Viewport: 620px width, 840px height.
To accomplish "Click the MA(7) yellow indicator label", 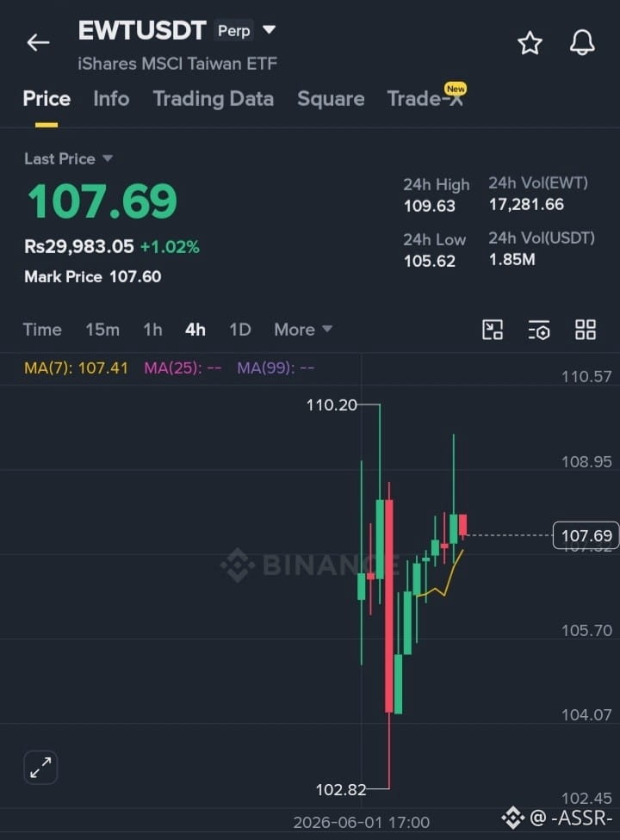I will [76, 368].
